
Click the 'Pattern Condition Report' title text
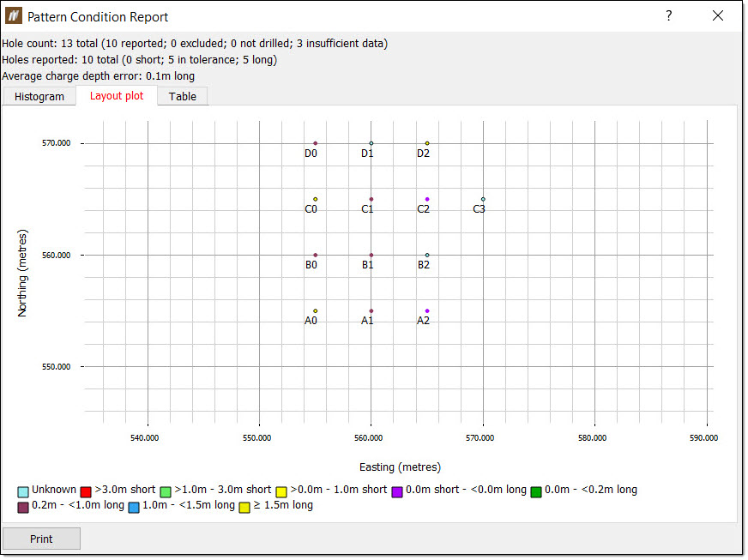pyautogui.click(x=98, y=16)
